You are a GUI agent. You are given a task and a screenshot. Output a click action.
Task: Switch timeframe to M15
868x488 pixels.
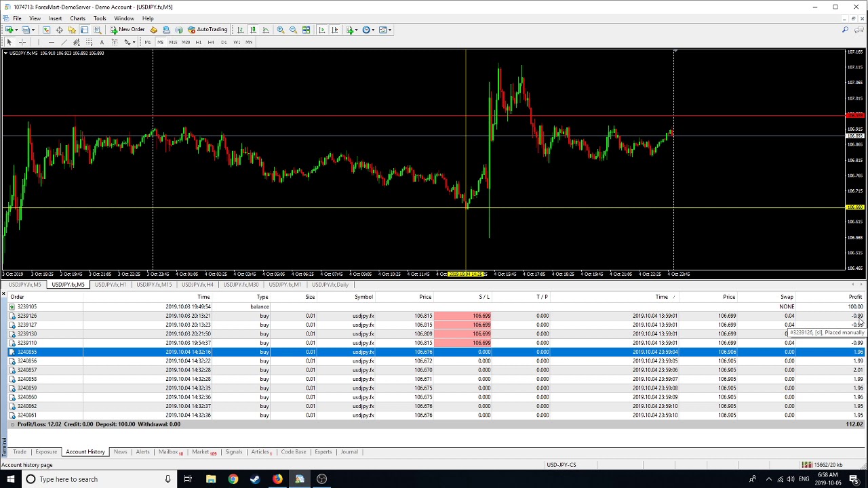[173, 42]
